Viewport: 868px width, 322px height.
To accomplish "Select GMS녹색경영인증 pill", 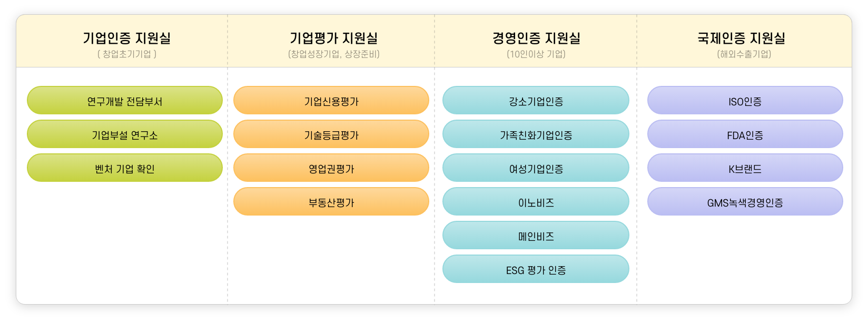I will tap(745, 202).
